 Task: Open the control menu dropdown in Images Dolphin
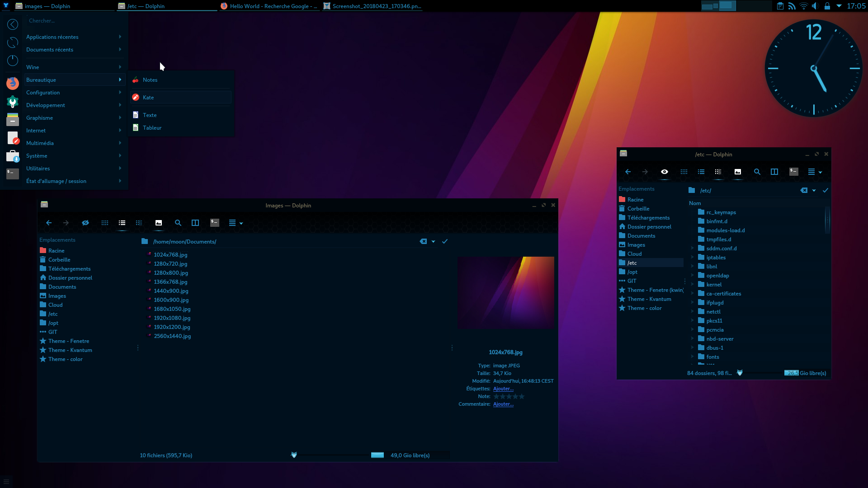236,223
